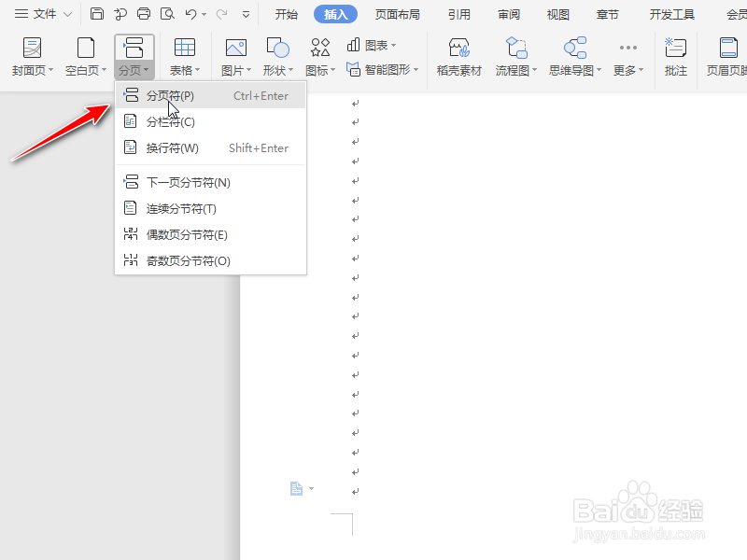Image resolution: width=747 pixels, height=560 pixels.
Task: Click the 分页 page break button
Action: (134, 57)
